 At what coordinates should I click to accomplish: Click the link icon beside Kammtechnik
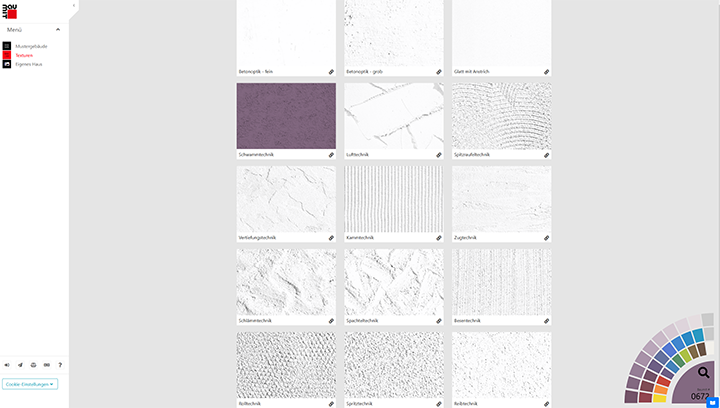(x=439, y=238)
